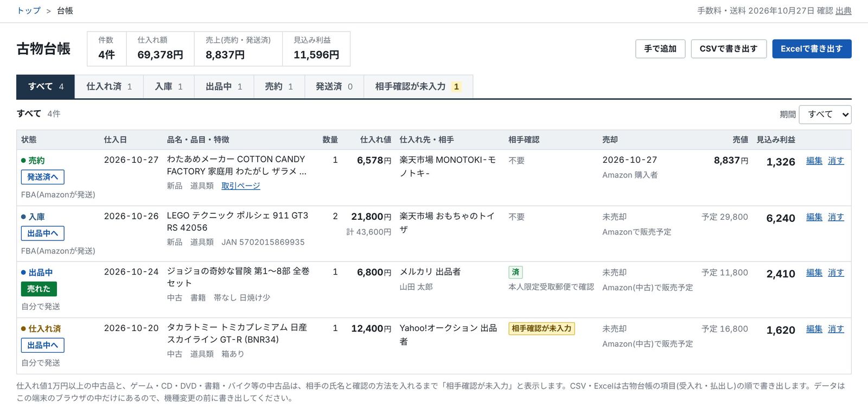Screen dimensions: 868x407
Task: Open the トップ breadcrumb link
Action: tap(29, 11)
